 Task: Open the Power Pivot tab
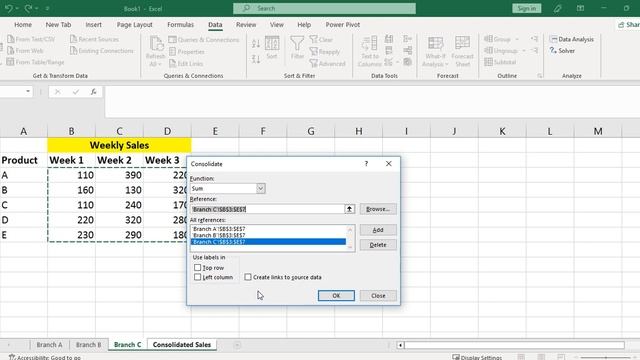[x=342, y=25]
